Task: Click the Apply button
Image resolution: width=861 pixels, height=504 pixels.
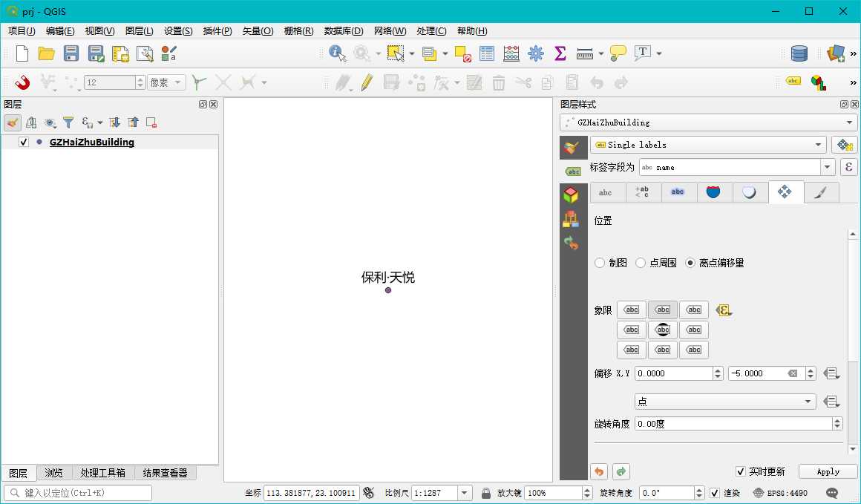Action: 828,471
